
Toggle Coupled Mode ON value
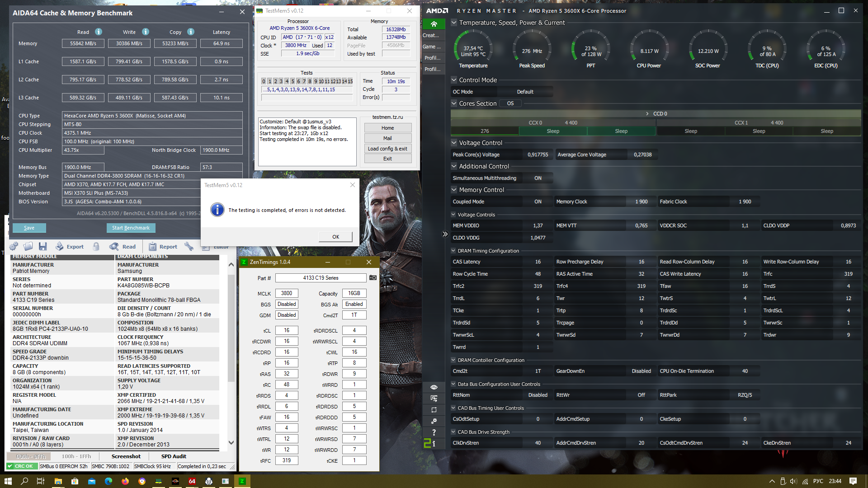(x=538, y=202)
